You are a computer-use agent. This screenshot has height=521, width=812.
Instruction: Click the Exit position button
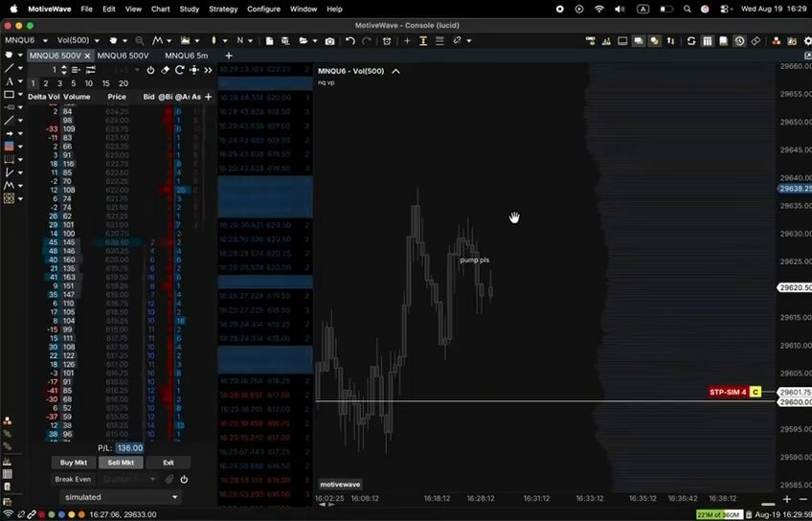click(x=169, y=463)
